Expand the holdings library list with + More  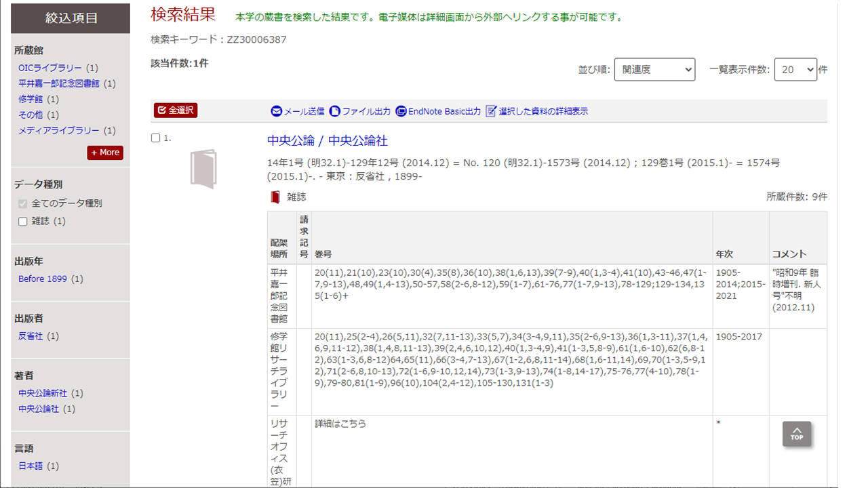105,152
